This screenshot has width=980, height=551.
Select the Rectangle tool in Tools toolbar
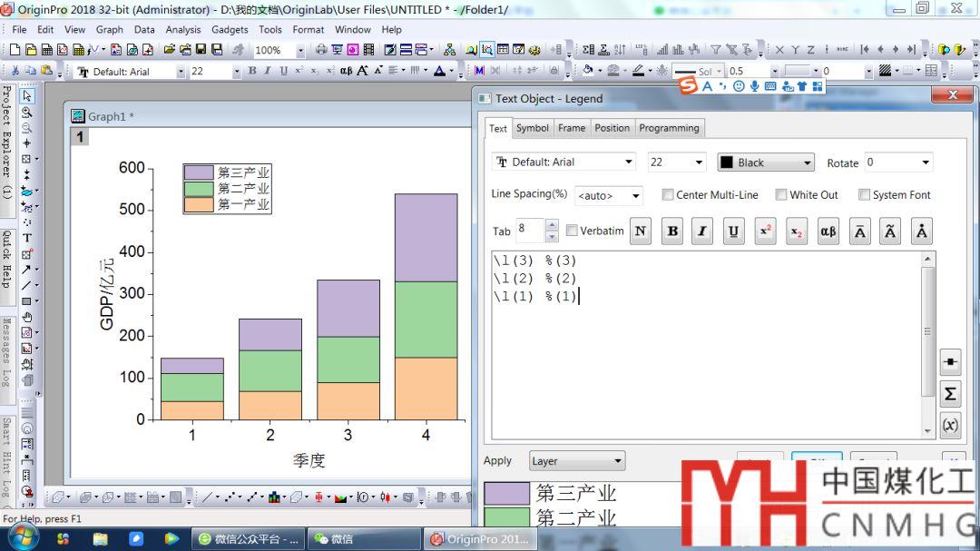click(26, 301)
